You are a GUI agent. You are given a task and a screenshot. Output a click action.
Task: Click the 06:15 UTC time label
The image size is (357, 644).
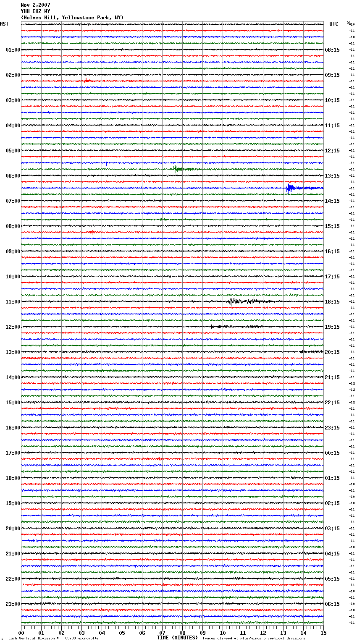coord(332,604)
